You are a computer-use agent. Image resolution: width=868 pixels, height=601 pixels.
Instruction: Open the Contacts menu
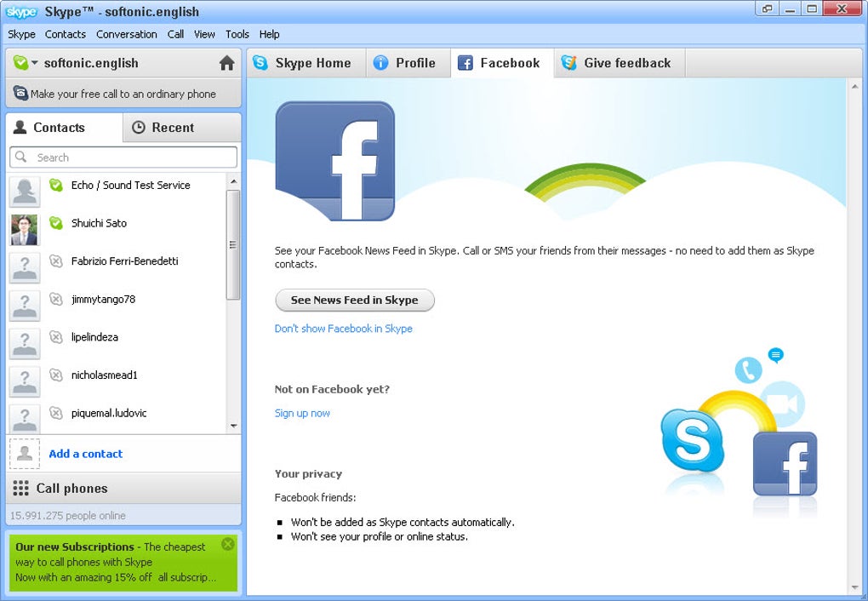(x=66, y=34)
